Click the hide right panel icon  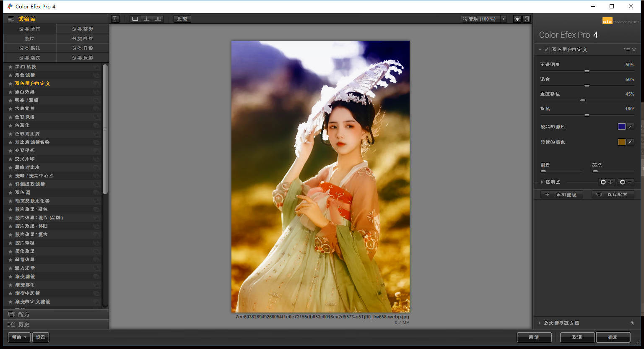point(527,19)
